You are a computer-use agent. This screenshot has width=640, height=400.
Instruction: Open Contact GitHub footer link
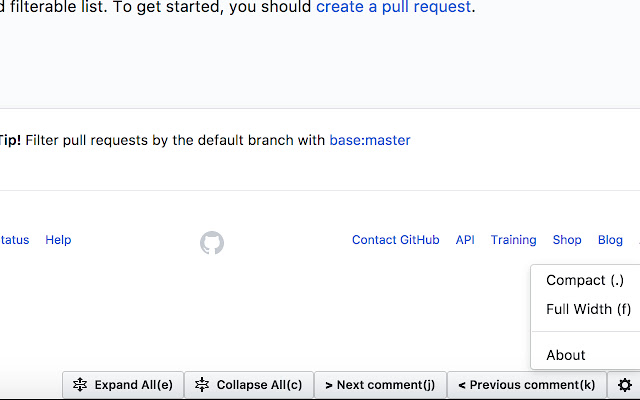coord(395,240)
